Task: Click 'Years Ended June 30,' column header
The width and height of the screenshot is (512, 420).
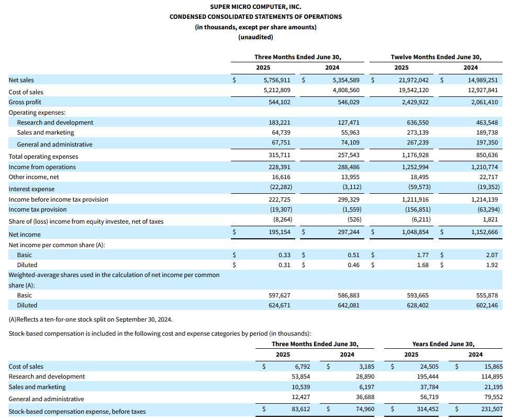Action: (443, 344)
